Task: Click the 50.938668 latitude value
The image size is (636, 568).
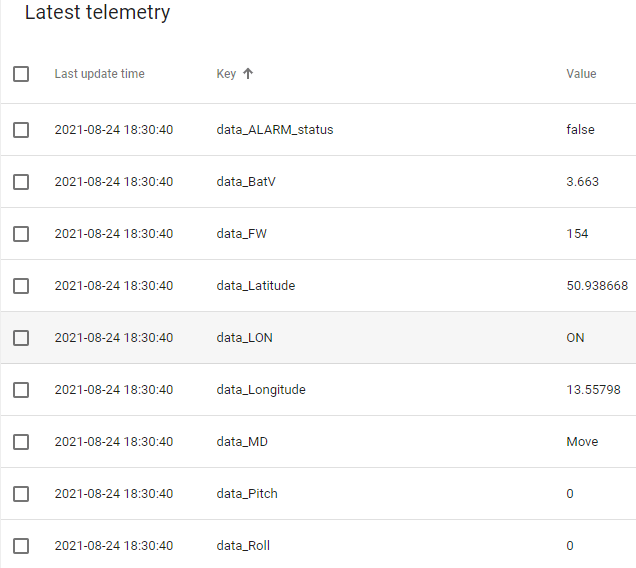Action: tap(597, 286)
